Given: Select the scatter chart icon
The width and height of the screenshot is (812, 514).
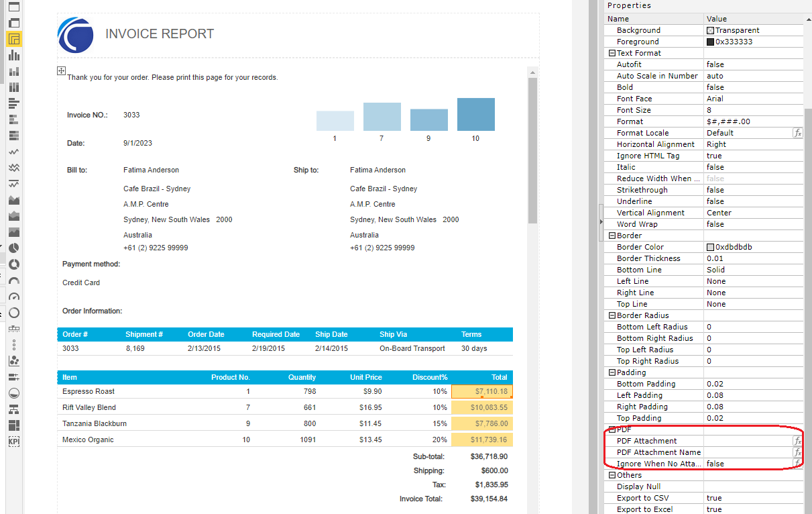Looking at the screenshot, I should (14, 359).
